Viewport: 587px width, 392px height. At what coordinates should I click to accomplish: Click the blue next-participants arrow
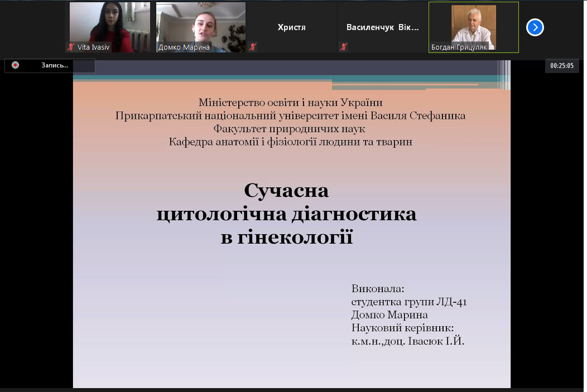point(535,27)
